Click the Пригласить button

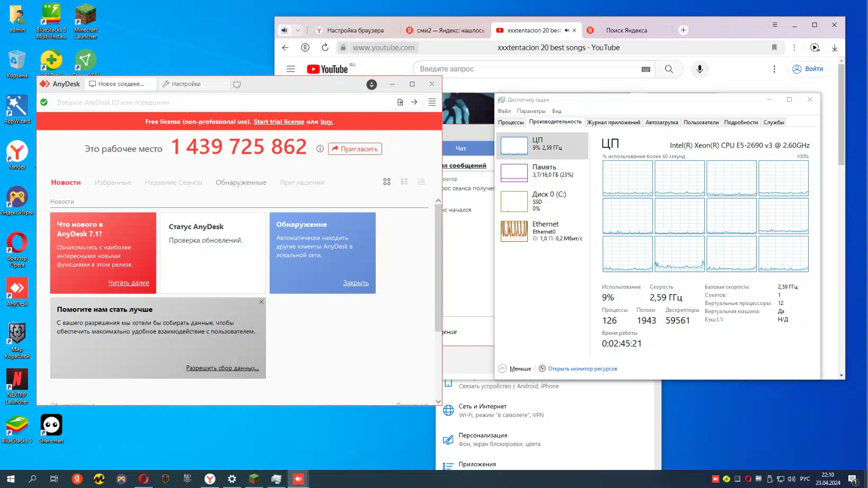point(355,149)
